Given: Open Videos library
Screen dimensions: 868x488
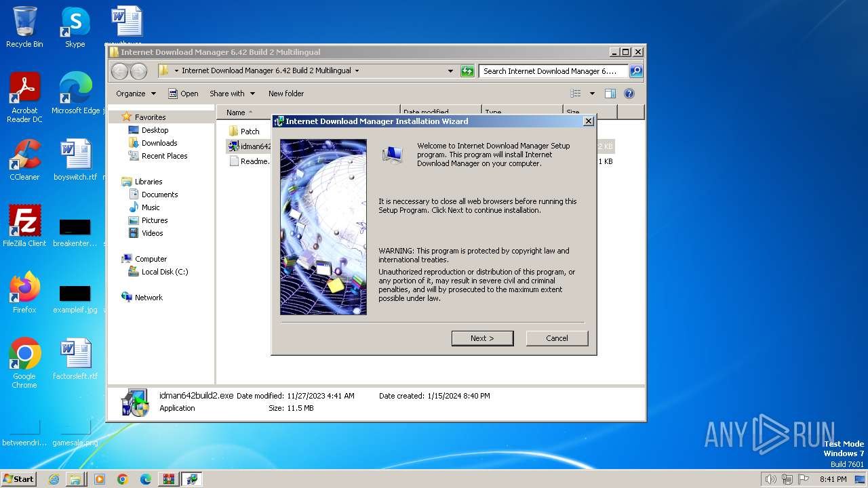Looking at the screenshot, I should (146, 233).
